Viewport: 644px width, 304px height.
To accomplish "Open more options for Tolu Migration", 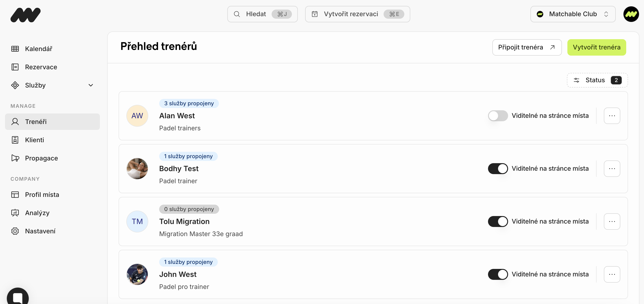I will pos(612,221).
